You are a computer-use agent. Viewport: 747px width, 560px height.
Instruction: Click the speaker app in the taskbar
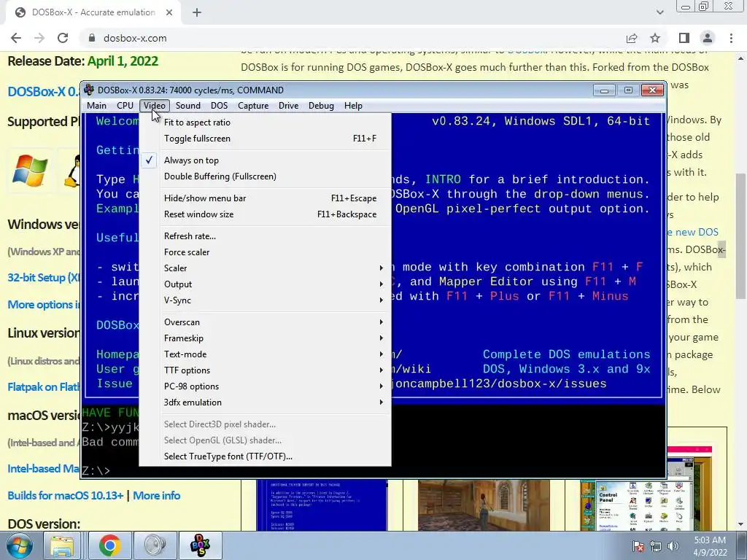155,545
